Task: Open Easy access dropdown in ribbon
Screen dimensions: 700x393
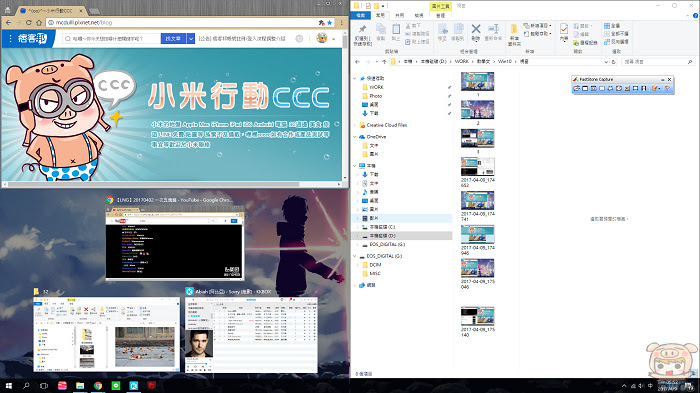Action: pos(538,33)
